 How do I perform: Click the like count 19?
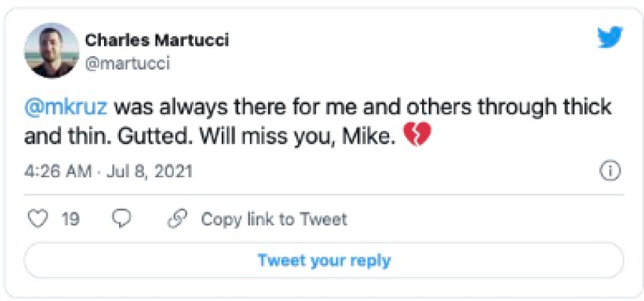[70, 220]
